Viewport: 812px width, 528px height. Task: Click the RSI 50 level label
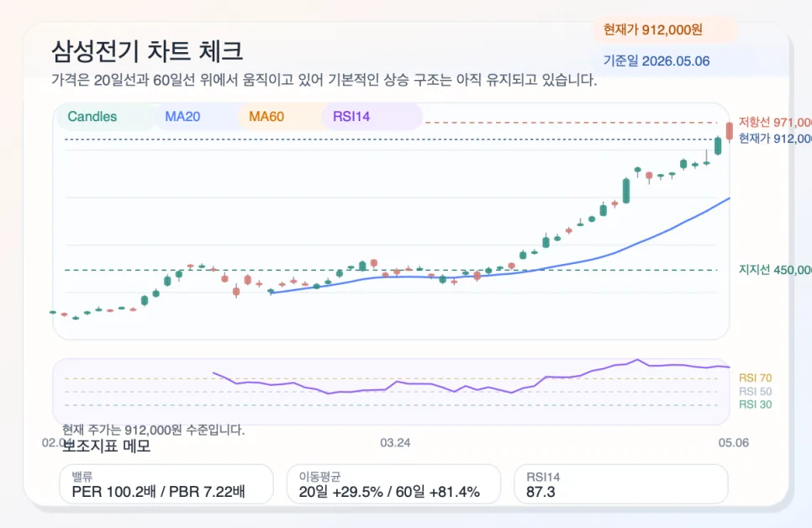(x=755, y=391)
